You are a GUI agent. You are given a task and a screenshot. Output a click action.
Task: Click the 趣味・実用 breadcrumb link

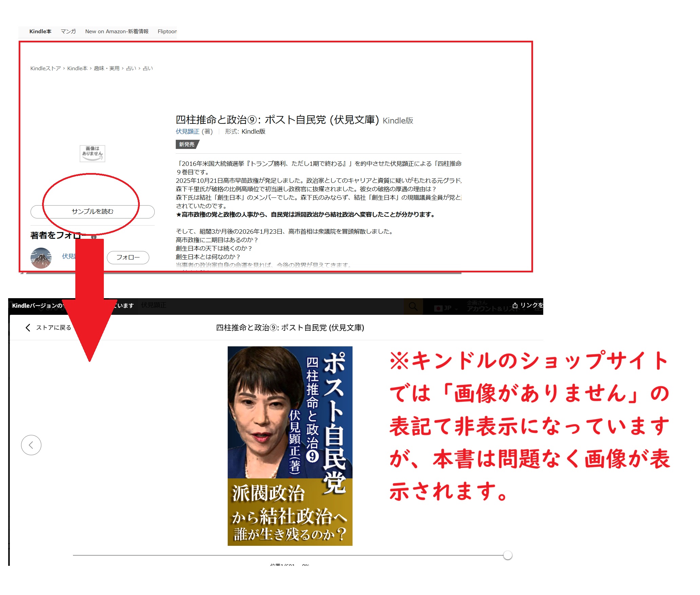click(107, 69)
